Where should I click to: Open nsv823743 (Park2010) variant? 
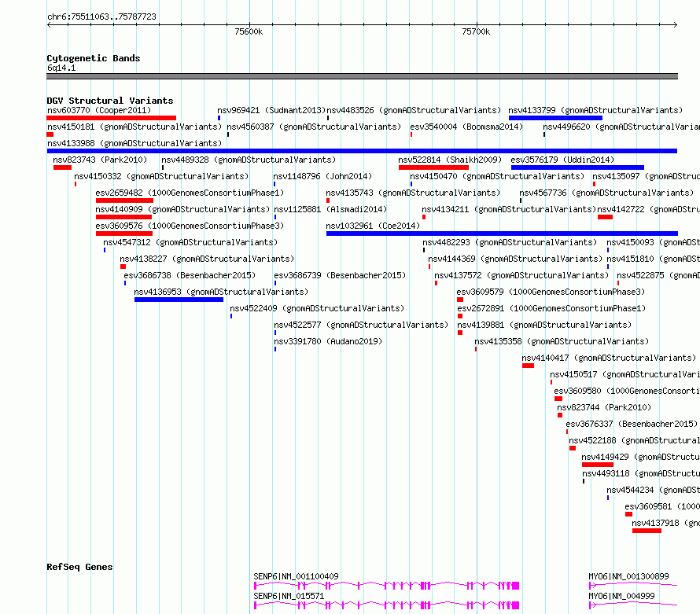pyautogui.click(x=100, y=160)
